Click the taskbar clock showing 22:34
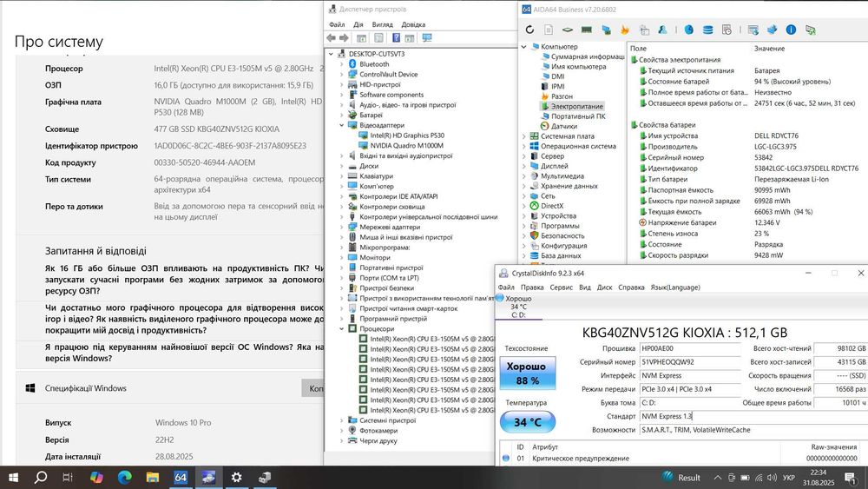868x489 pixels. point(819,478)
